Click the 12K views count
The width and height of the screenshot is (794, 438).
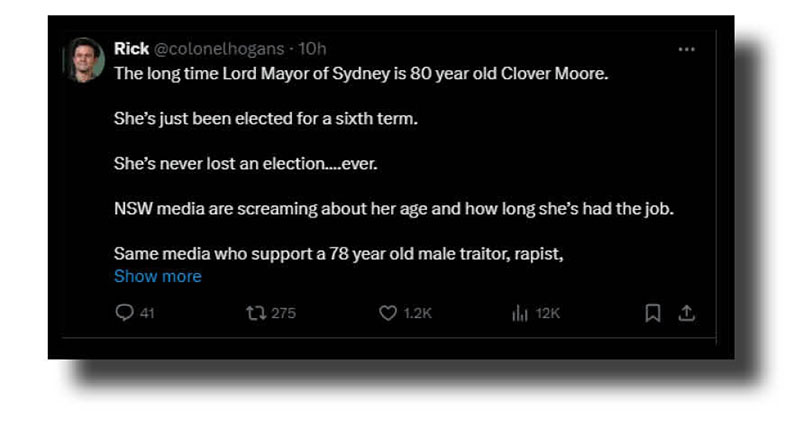(x=548, y=313)
